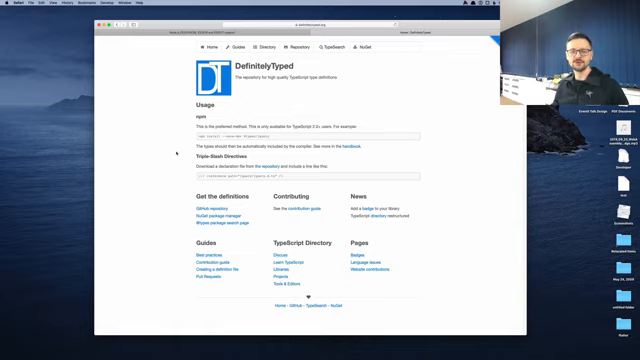Image resolution: width=640 pixels, height=360 pixels.
Task: Open the Relocated Items folder
Action: click(x=623, y=240)
